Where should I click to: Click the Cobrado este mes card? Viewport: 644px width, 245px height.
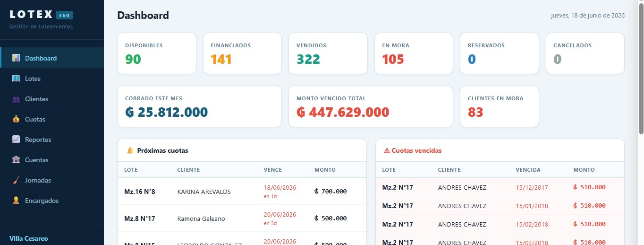pyautogui.click(x=200, y=106)
